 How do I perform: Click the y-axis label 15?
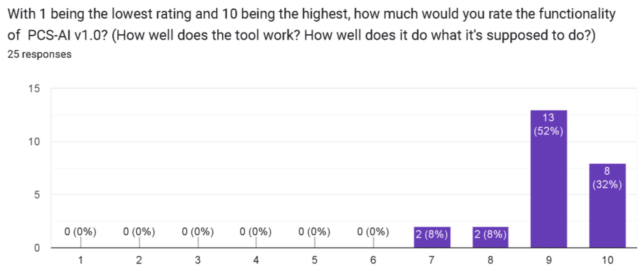point(34,88)
